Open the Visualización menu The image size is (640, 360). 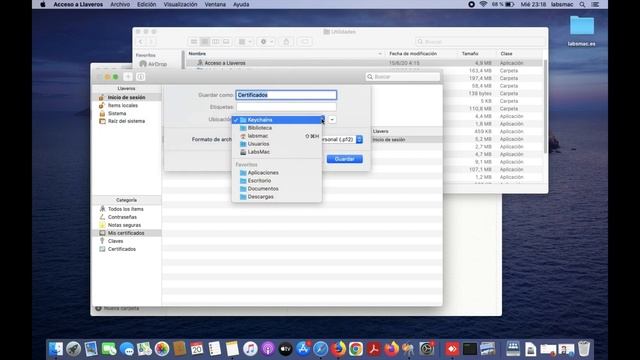[x=180, y=4]
